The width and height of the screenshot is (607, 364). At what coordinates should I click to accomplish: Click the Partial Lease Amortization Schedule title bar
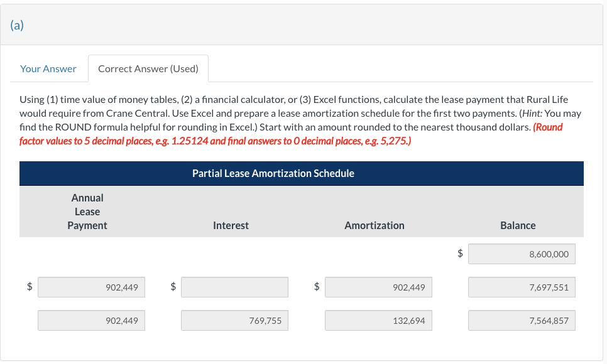pyautogui.click(x=272, y=173)
